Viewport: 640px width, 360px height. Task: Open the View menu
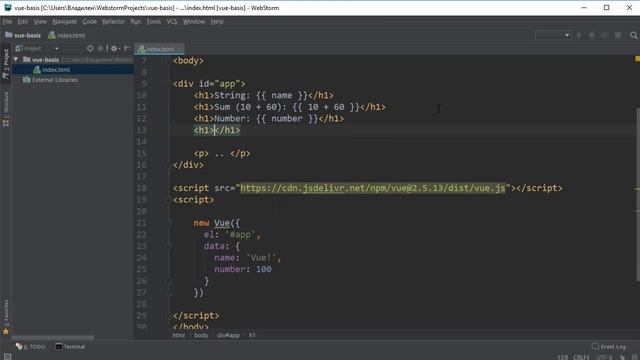click(x=40, y=22)
